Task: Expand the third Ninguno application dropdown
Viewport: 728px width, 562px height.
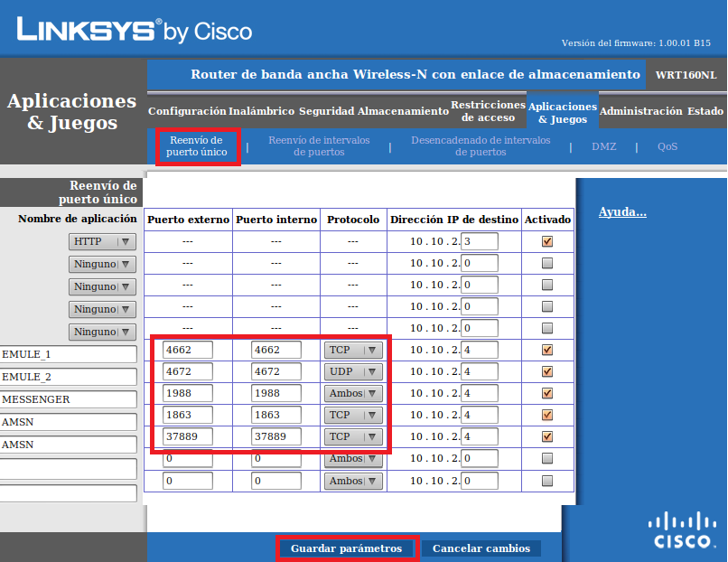Action: (x=103, y=309)
